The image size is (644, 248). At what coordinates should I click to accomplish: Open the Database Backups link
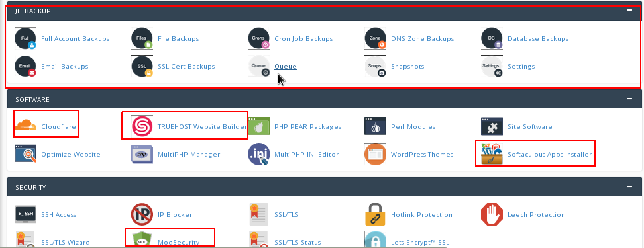(538, 38)
